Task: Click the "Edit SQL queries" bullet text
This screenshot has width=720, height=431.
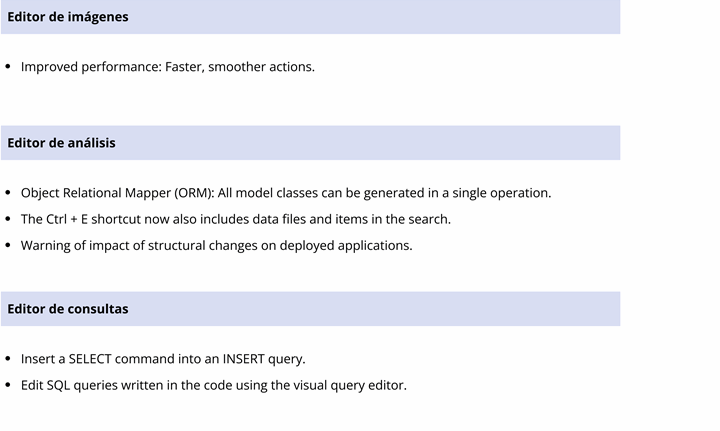Action: point(214,385)
